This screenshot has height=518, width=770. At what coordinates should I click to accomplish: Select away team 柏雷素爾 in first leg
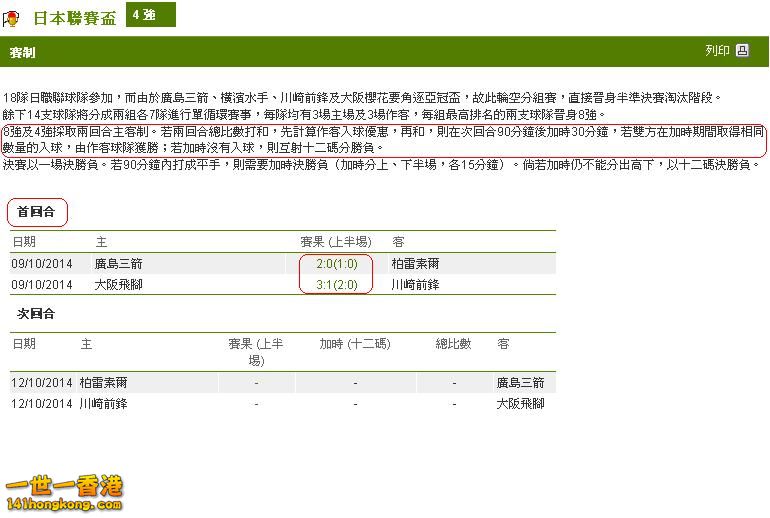415,264
